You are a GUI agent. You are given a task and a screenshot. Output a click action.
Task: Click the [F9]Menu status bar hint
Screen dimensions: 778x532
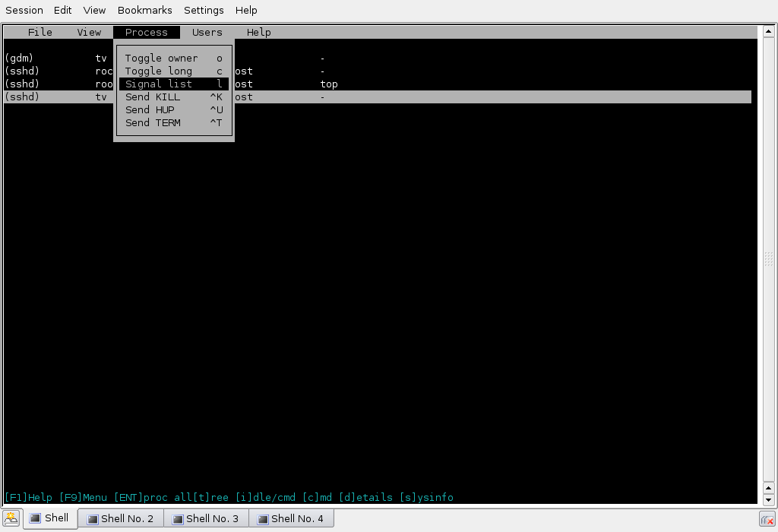84,497
